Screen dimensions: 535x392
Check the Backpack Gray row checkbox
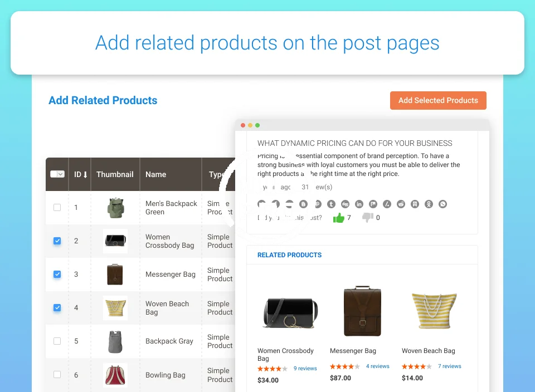pyautogui.click(x=57, y=341)
